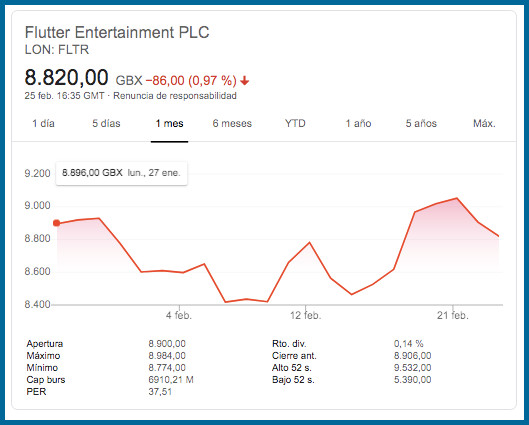
Task: Open "Renuncia de responsabilidad" disclaimer link
Action: point(175,96)
